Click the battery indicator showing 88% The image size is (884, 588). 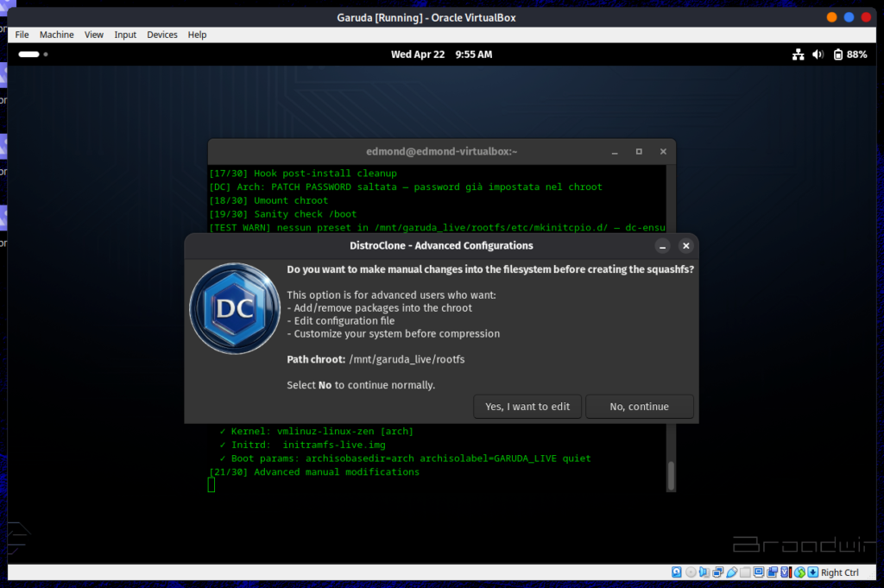[x=844, y=54]
